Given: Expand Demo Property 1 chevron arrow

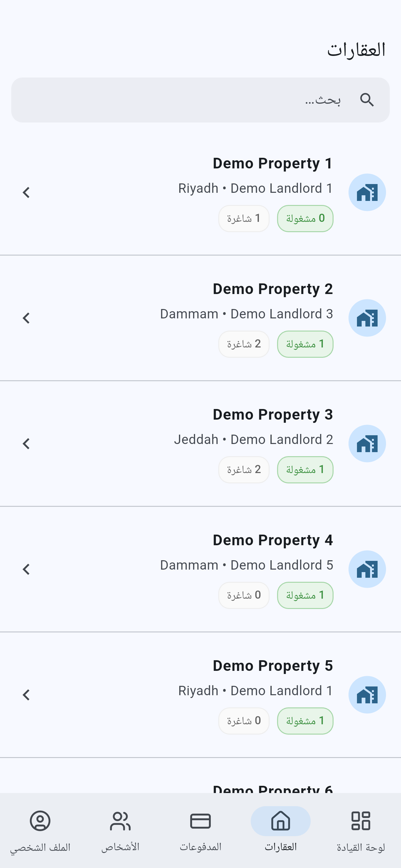Looking at the screenshot, I should [26, 192].
